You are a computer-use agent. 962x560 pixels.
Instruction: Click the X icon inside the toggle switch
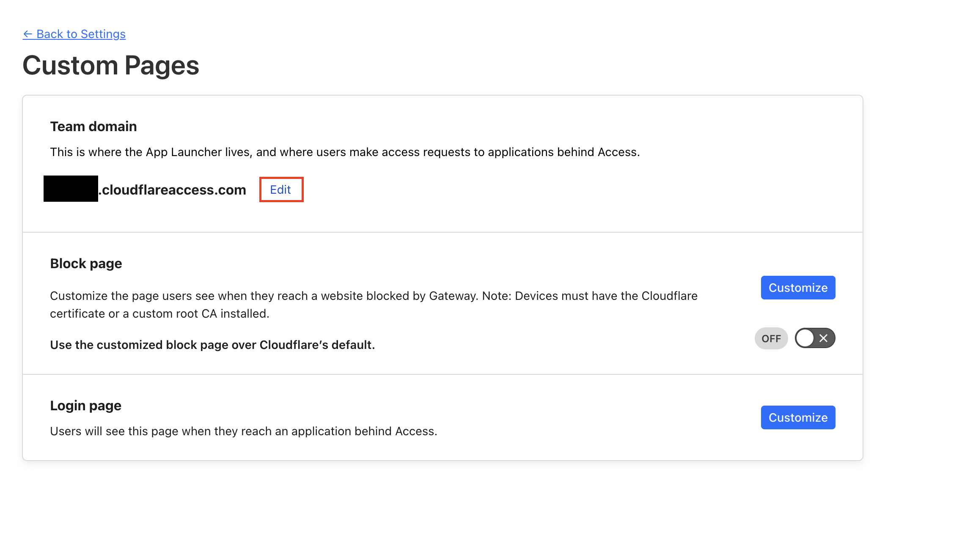tap(822, 338)
